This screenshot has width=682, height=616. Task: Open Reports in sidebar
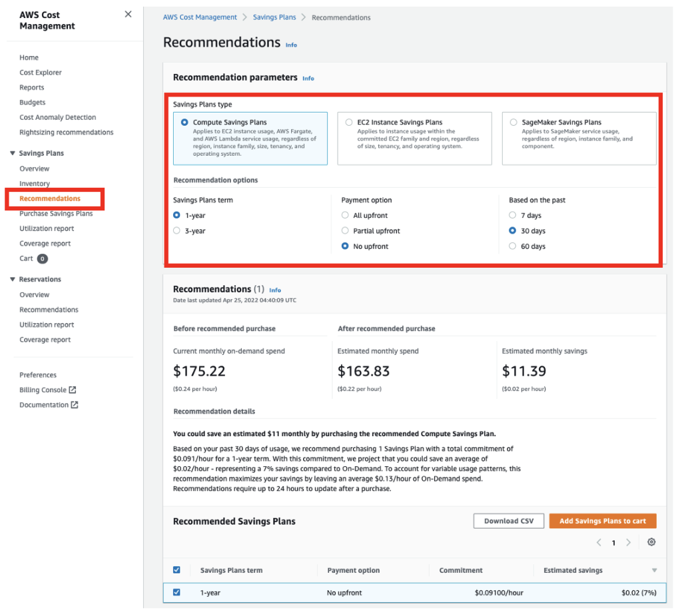coord(32,87)
